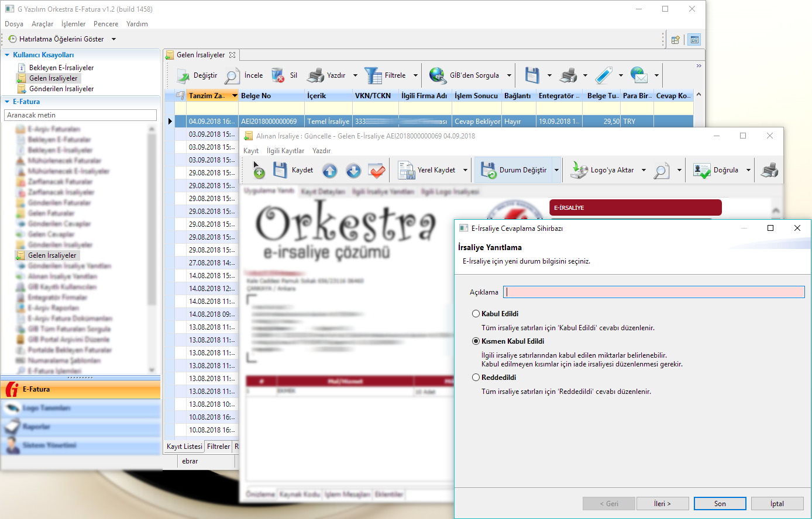812x519 pixels.
Task: Click the Kaydet save disk icon
Action: click(280, 170)
